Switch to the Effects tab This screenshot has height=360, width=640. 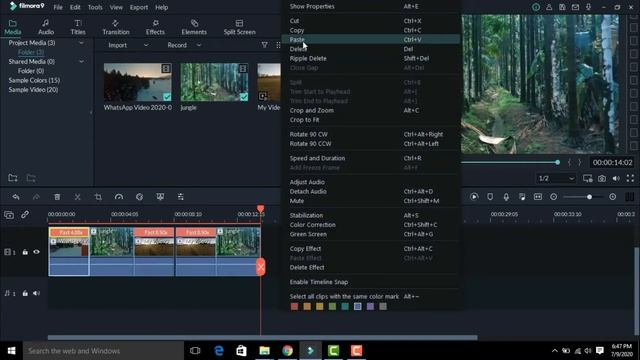(x=155, y=27)
